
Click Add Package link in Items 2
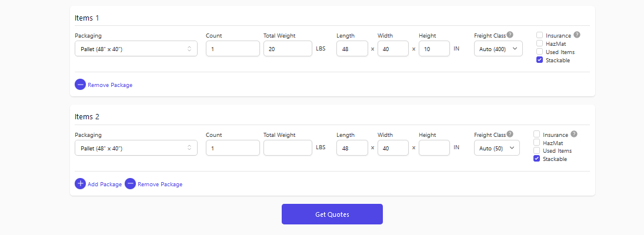click(x=105, y=184)
